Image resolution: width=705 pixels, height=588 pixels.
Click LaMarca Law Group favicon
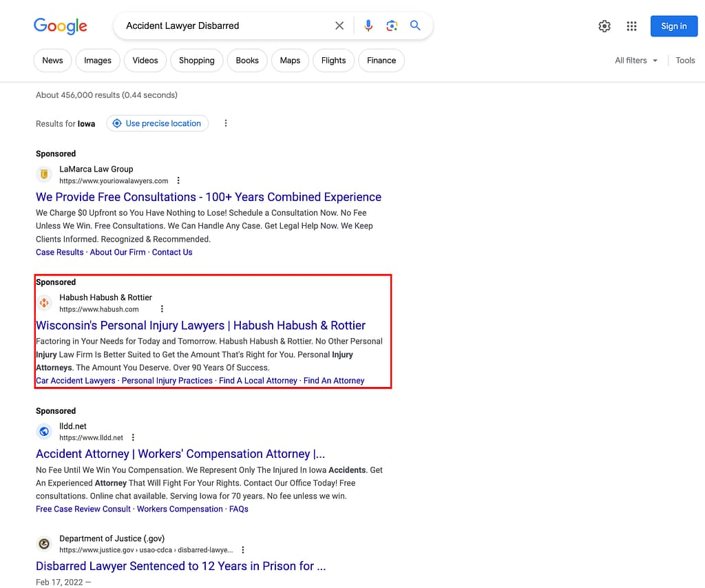tap(44, 174)
